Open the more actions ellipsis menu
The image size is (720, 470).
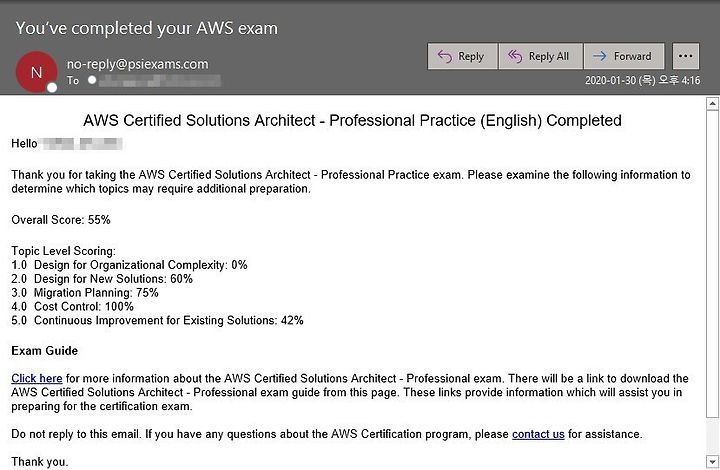(686, 56)
